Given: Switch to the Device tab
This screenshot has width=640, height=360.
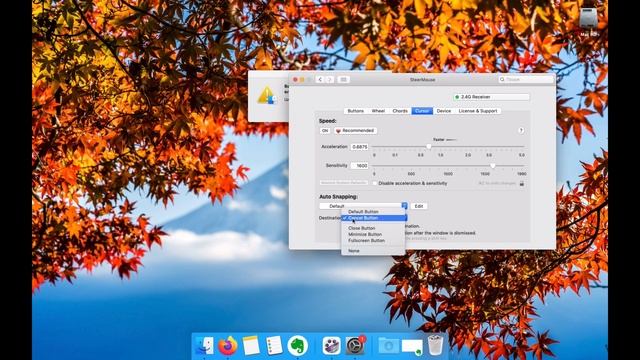Looking at the screenshot, I should point(444,111).
